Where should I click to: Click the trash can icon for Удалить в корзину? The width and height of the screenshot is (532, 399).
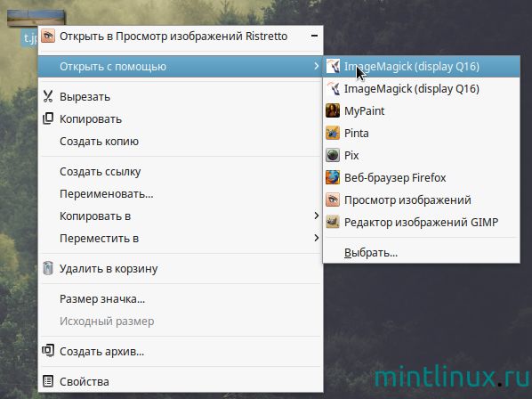coord(48,268)
